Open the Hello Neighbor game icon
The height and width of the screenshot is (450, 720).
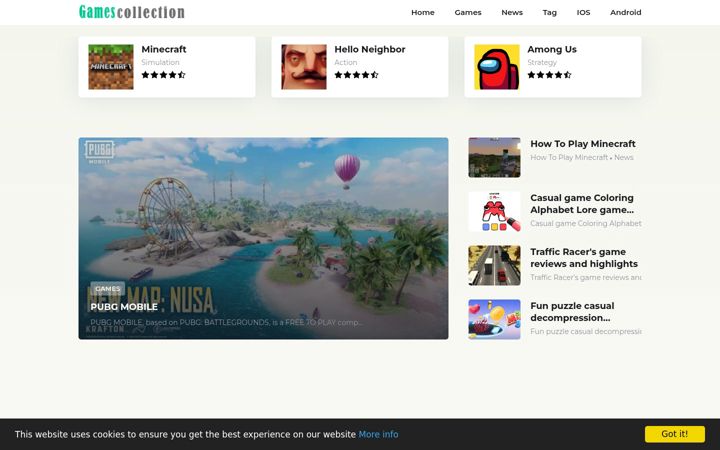tap(304, 67)
